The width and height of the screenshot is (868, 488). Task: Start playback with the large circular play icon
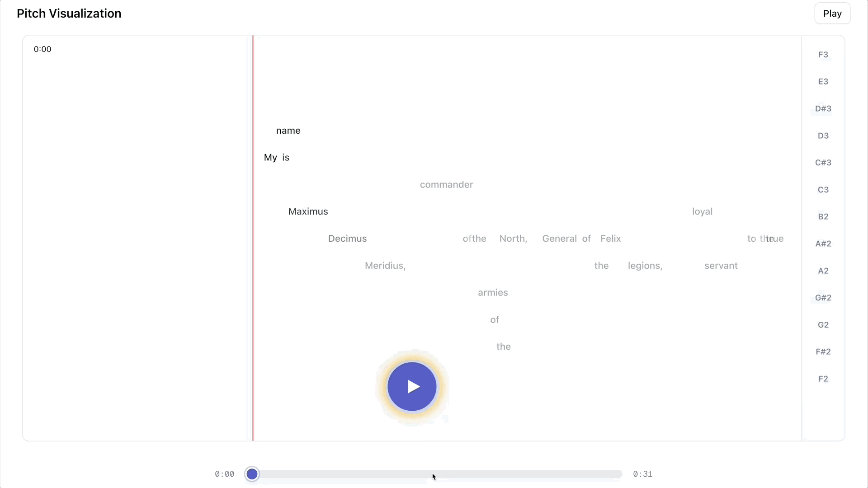[x=412, y=387]
